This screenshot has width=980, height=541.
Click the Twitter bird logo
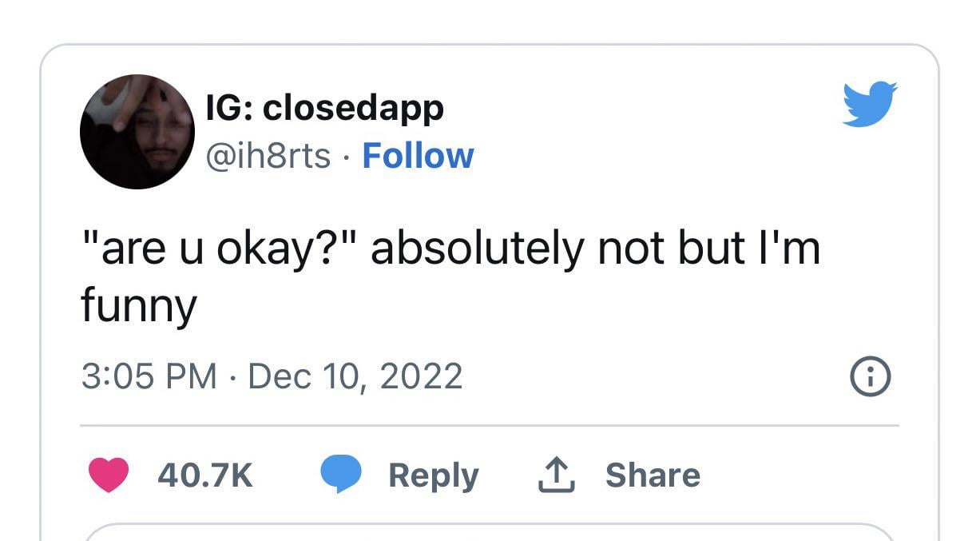[870, 104]
